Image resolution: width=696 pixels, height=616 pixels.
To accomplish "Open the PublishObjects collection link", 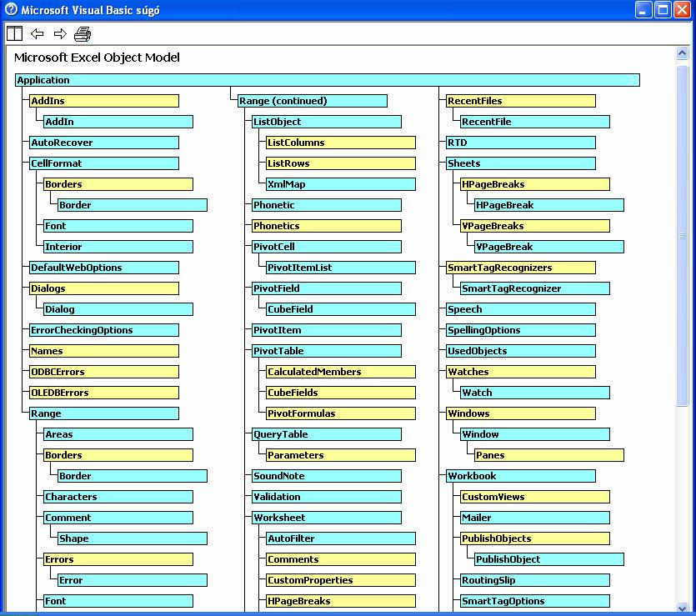I will point(535,538).
